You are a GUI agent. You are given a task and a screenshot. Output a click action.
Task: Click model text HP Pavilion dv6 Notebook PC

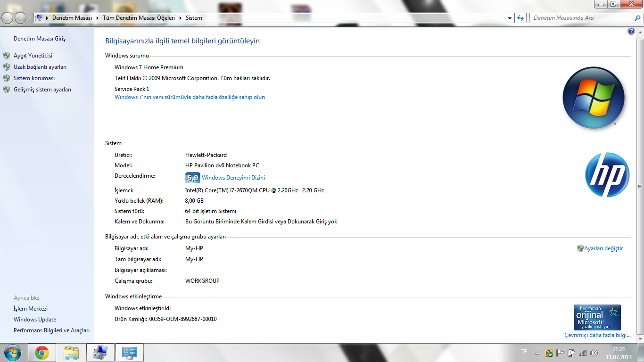[x=222, y=165]
